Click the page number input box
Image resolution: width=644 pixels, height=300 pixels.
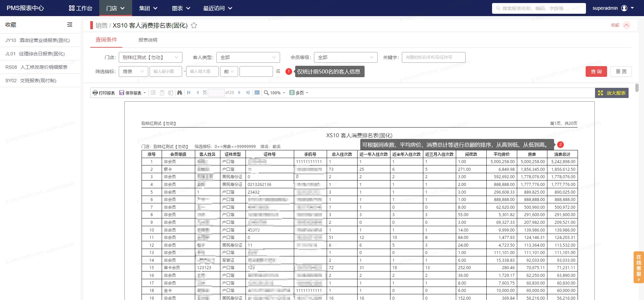click(x=216, y=93)
